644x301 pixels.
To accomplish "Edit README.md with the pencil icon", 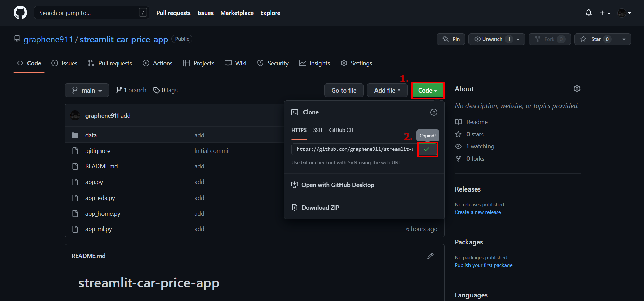I will tap(430, 256).
